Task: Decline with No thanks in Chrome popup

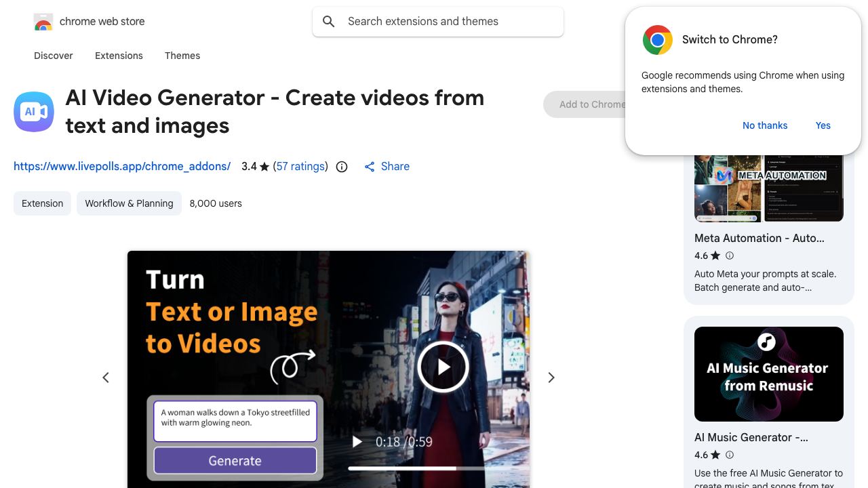Action: [x=765, y=125]
